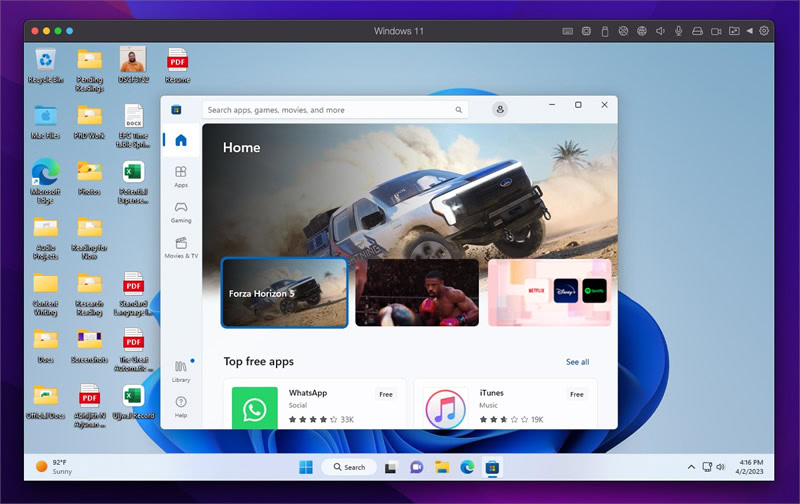Go to Movies & TV section
The image size is (800, 504).
point(181,248)
